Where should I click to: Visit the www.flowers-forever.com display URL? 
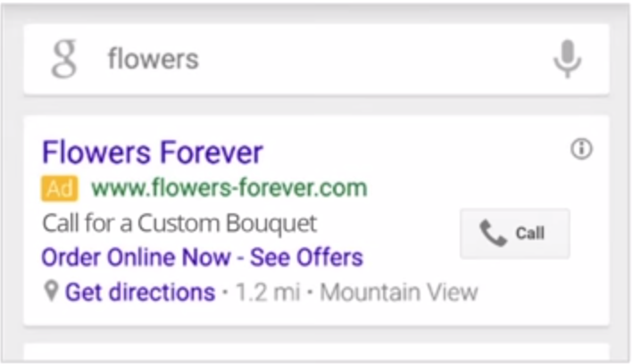(229, 188)
